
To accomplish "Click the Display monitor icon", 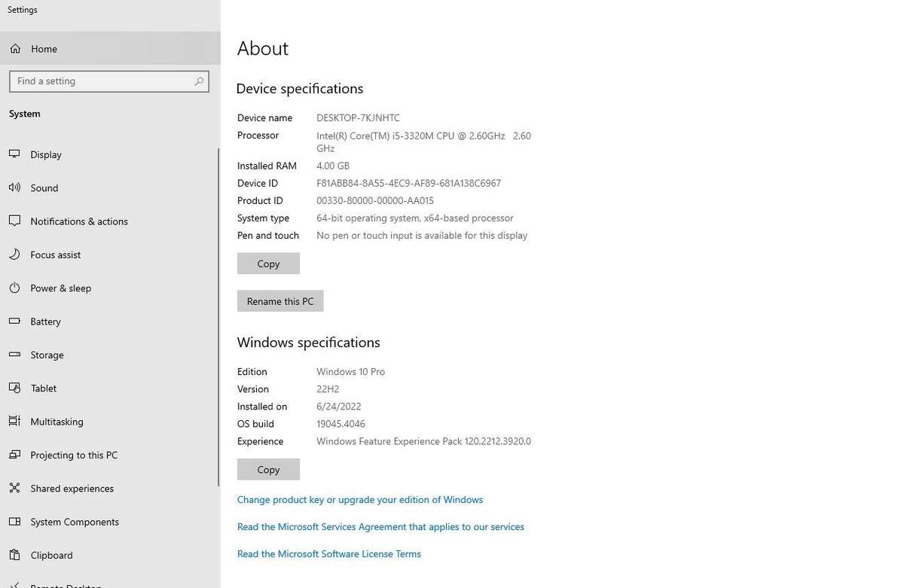I will tap(14, 154).
